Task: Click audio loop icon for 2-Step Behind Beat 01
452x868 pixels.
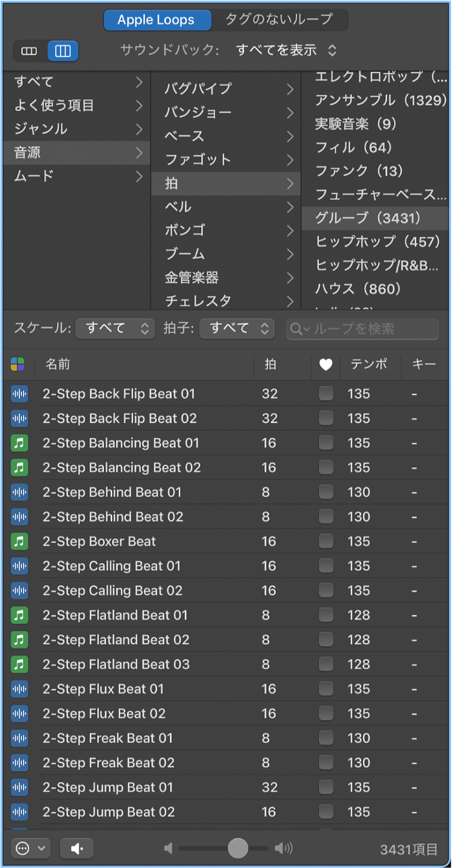Action: tap(19, 492)
